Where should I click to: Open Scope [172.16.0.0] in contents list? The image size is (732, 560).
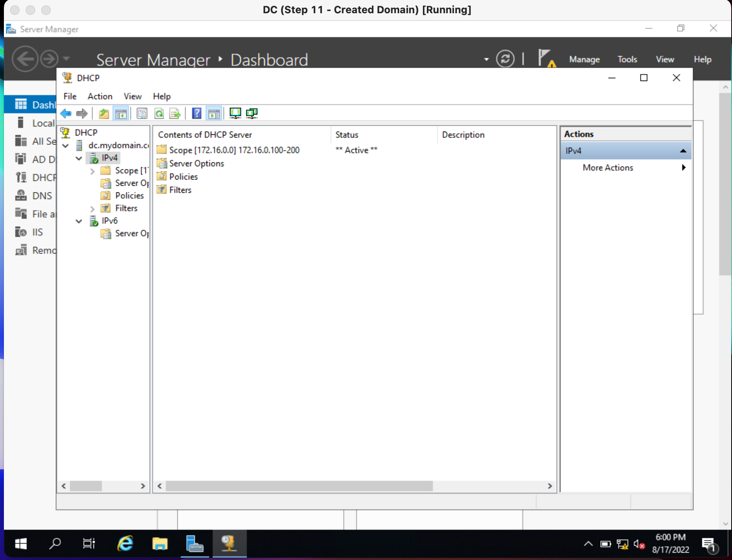[234, 150]
